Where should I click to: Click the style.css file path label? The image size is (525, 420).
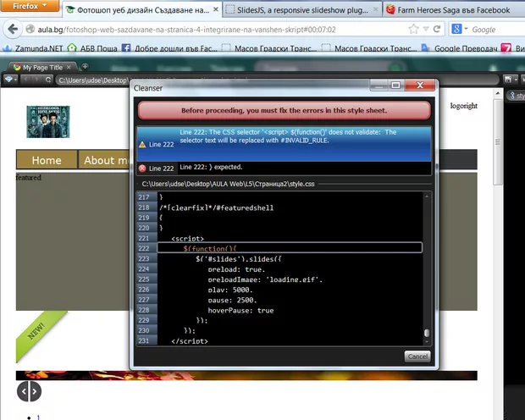point(228,184)
